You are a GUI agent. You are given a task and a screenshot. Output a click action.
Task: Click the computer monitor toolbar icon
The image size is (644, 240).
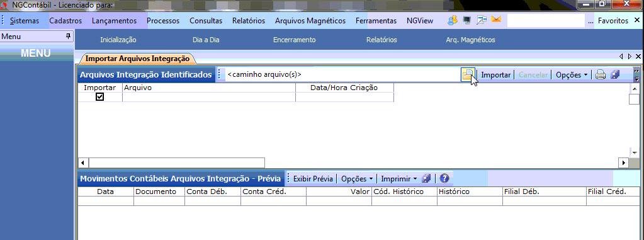coord(467,20)
